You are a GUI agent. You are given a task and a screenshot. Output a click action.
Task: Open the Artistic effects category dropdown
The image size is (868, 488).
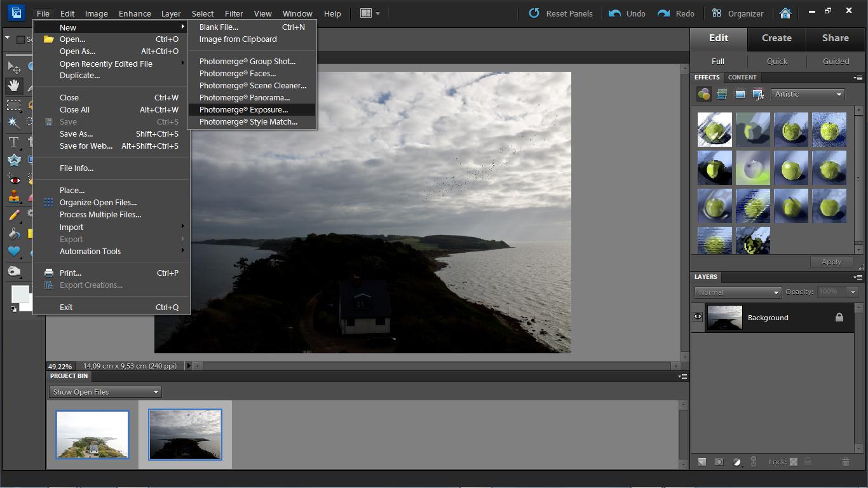(x=808, y=94)
